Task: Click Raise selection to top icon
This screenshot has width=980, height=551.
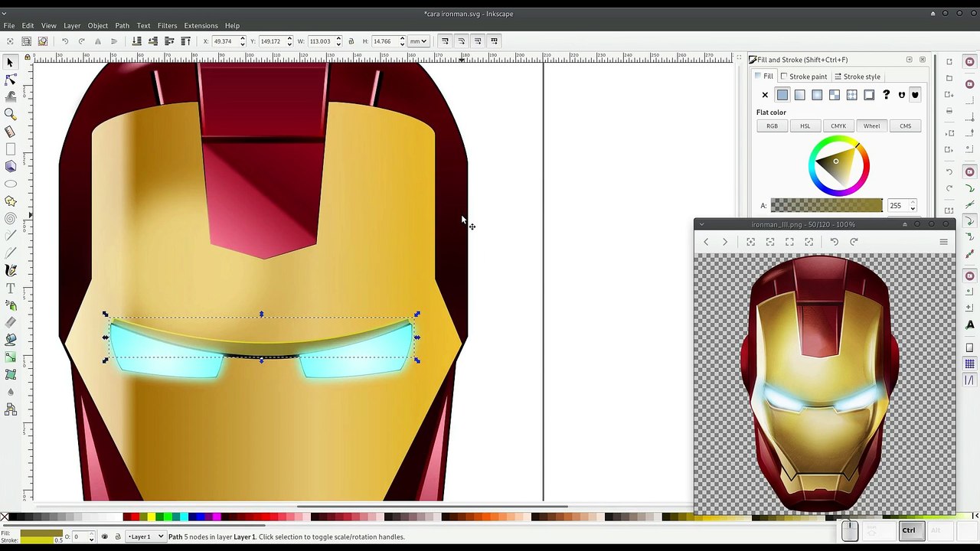Action: (185, 41)
